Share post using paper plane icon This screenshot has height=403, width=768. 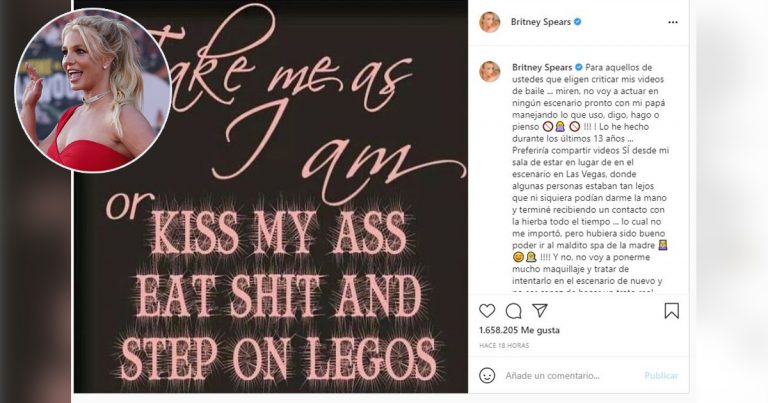540,311
